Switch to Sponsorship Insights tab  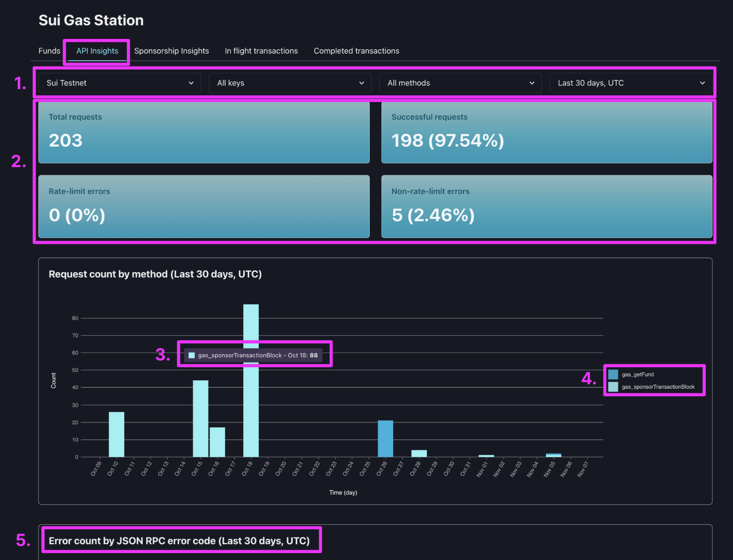point(171,51)
